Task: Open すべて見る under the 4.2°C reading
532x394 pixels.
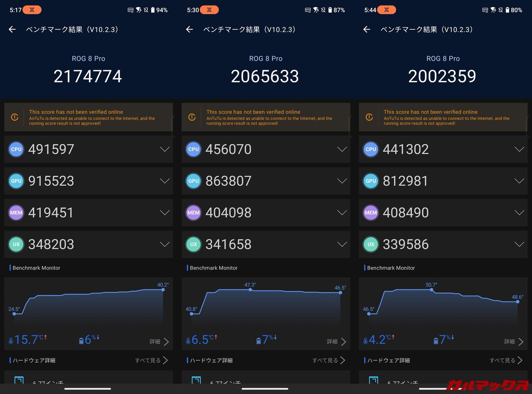Action: pyautogui.click(x=506, y=360)
